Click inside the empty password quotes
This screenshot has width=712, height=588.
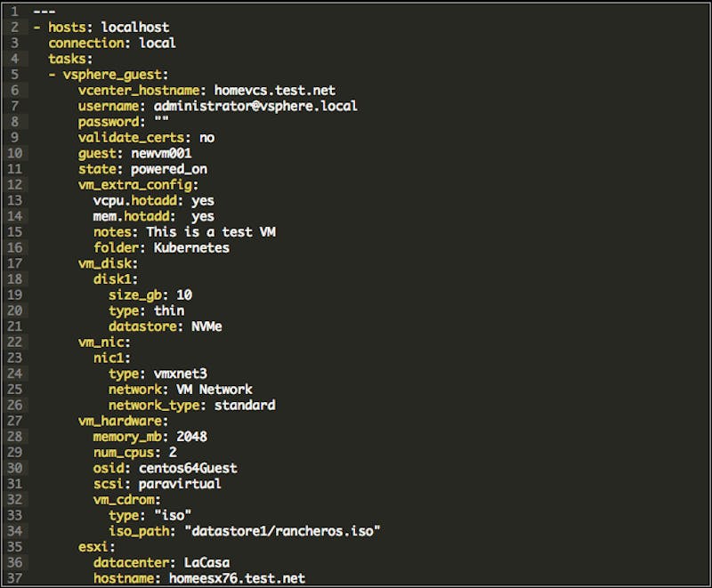point(162,121)
